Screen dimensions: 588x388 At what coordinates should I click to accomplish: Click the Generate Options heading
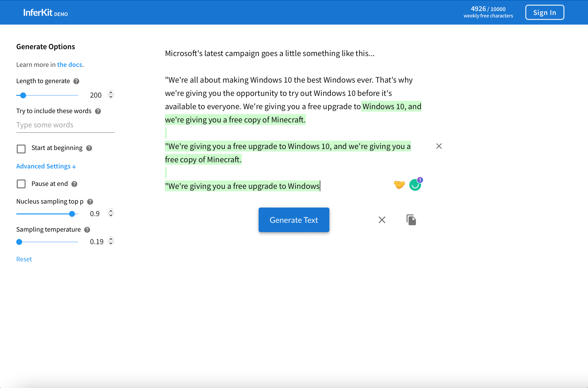45,47
